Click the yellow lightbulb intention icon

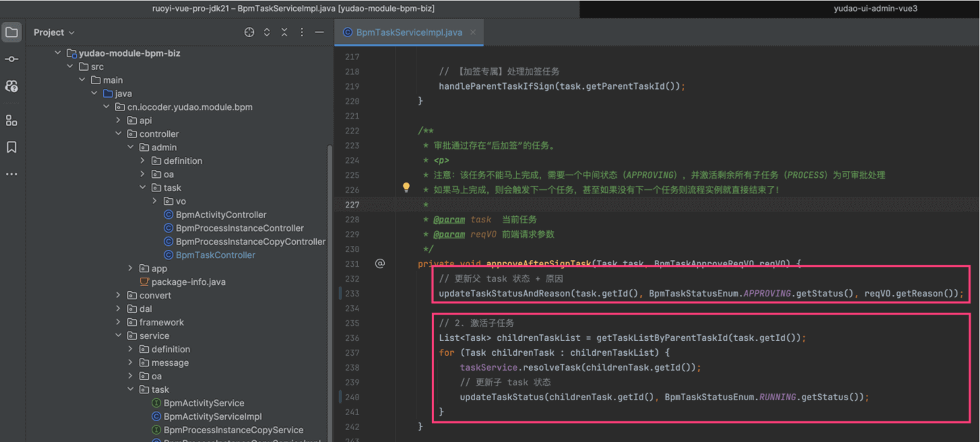point(406,188)
